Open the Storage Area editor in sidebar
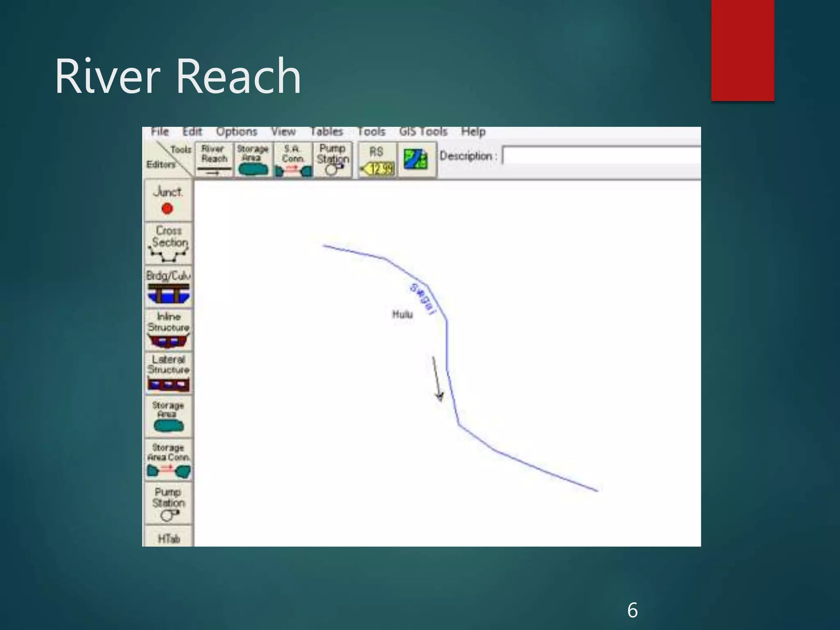 pyautogui.click(x=169, y=416)
